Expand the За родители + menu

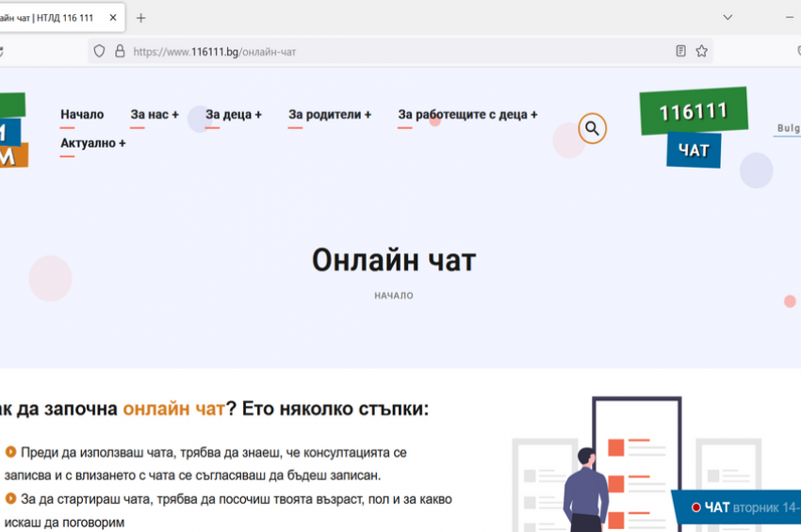[330, 115]
